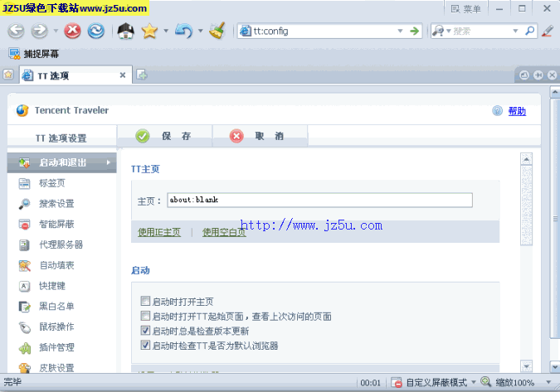Select 启动和退出 settings category

tap(61, 162)
